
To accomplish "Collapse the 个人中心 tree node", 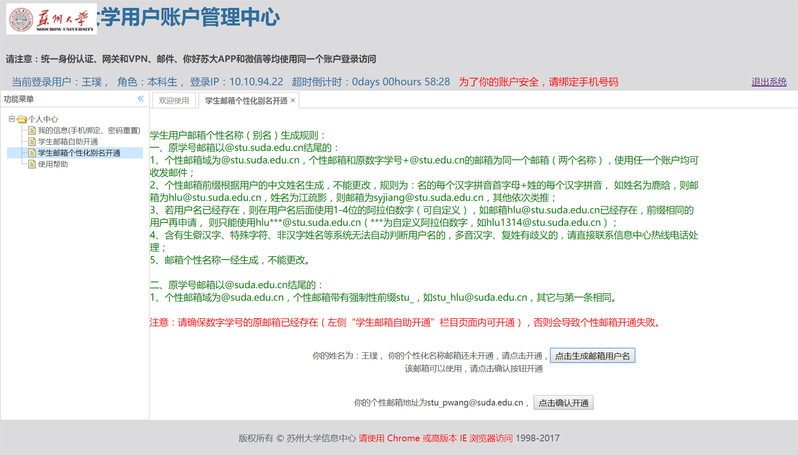I will [10, 119].
